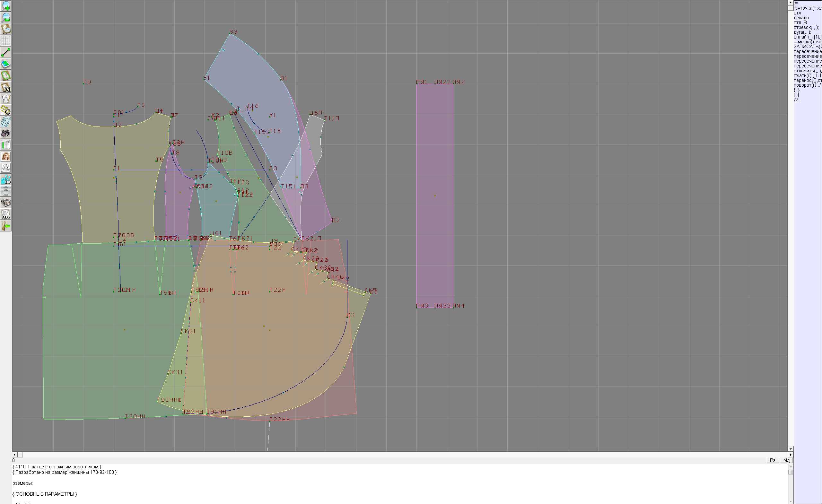
Task: Select the line segment drawing tool
Action: pos(6,52)
